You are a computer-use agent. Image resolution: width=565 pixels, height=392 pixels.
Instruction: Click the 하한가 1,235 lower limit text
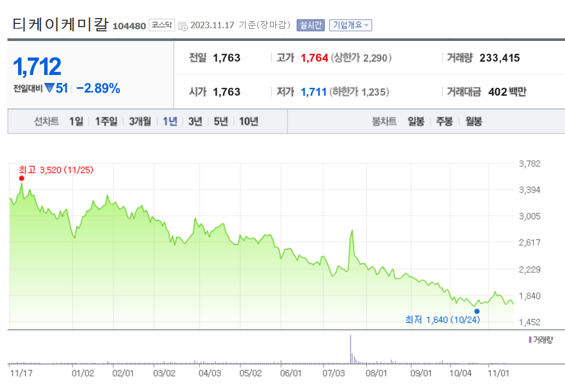click(x=359, y=92)
